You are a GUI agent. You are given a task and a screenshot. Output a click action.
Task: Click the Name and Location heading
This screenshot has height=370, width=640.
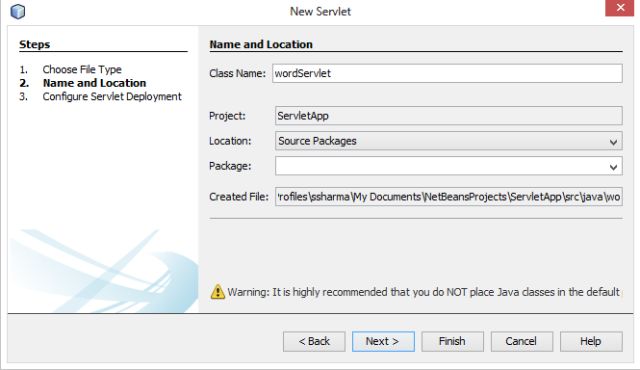tap(261, 44)
